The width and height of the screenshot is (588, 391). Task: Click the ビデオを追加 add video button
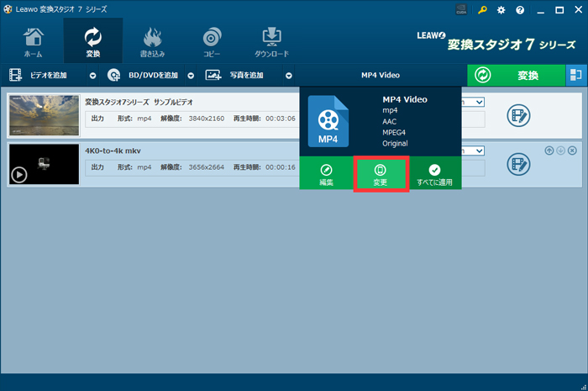tap(42, 75)
